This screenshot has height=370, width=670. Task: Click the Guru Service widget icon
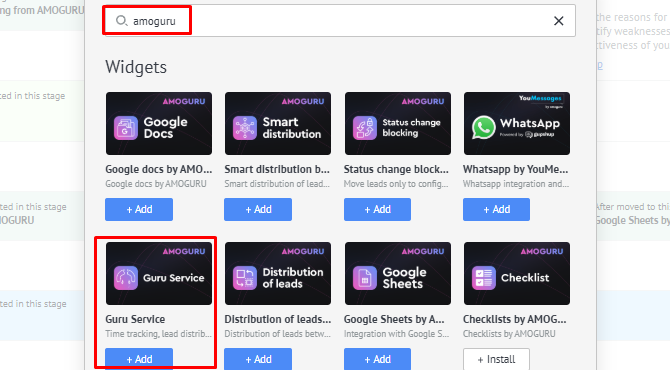(x=126, y=278)
